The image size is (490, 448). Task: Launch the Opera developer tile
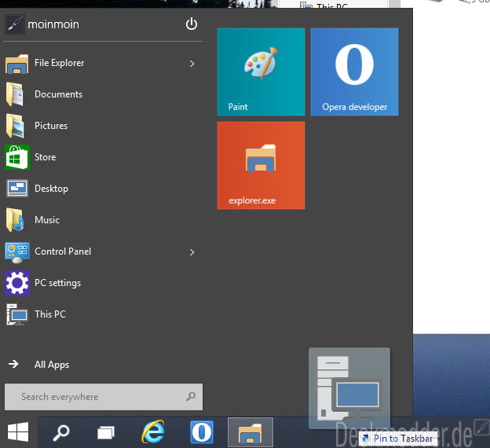coord(354,72)
